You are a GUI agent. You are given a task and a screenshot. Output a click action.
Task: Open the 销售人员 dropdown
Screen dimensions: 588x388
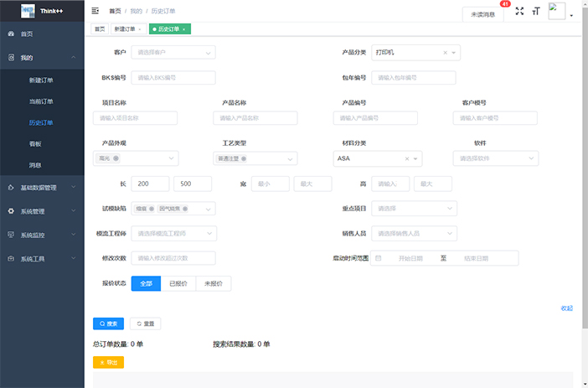pos(414,234)
